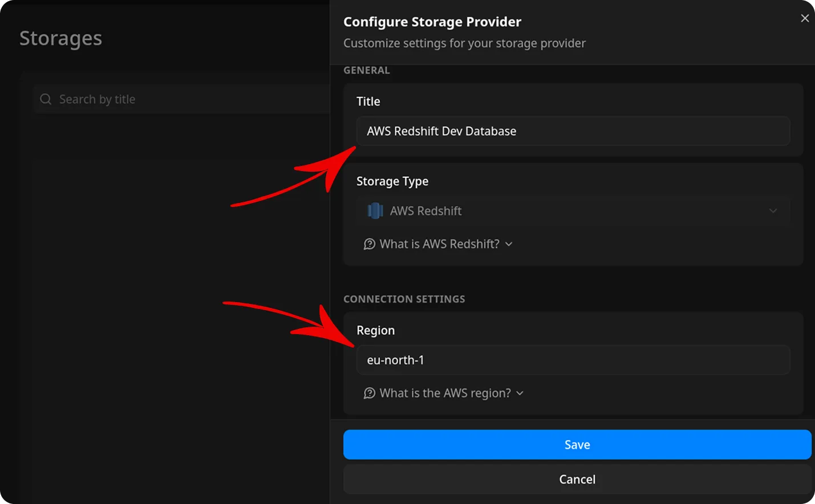The height and width of the screenshot is (504, 815).
Task: Click the "Storages" page heading
Action: 60,38
